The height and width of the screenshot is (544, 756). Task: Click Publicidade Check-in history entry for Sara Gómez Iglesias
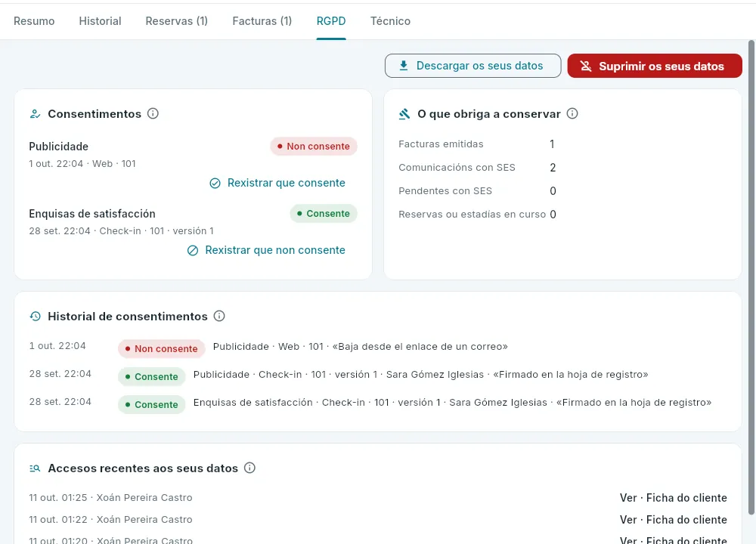[x=420, y=375]
